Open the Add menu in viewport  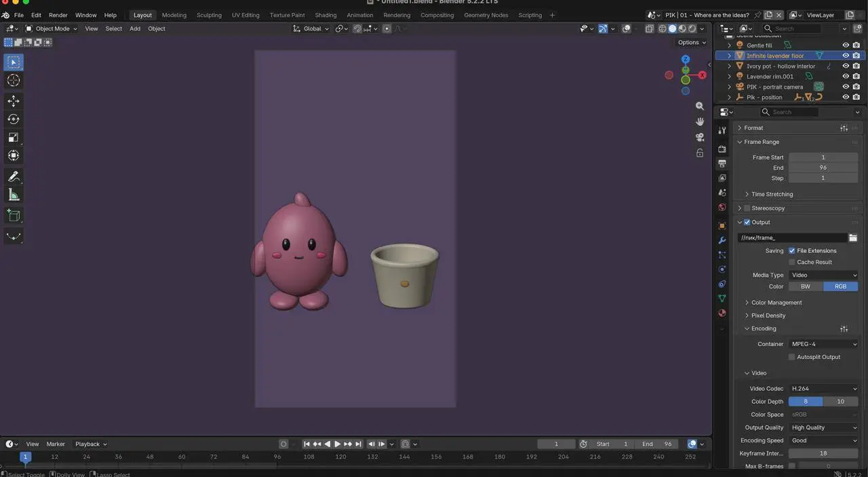[x=135, y=28]
